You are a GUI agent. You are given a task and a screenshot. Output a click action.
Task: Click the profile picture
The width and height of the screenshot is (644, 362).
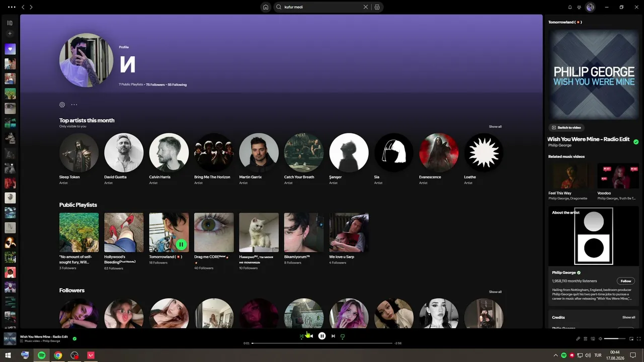[87, 60]
